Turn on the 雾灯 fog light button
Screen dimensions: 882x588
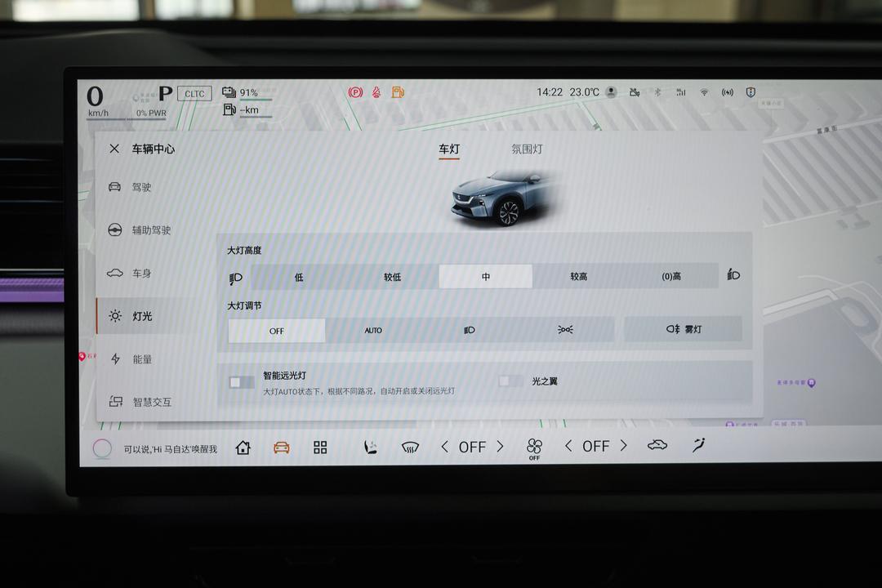pos(683,328)
